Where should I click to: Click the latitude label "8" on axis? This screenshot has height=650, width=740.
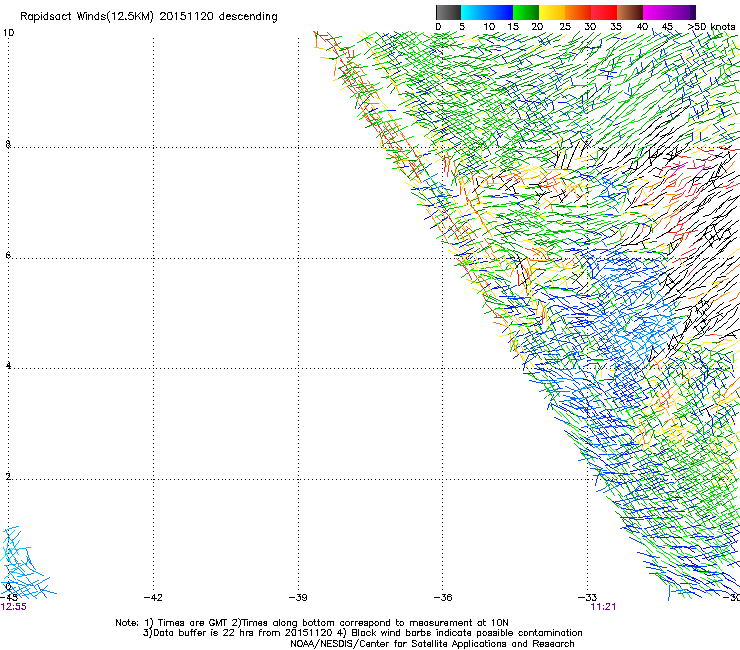[8, 144]
